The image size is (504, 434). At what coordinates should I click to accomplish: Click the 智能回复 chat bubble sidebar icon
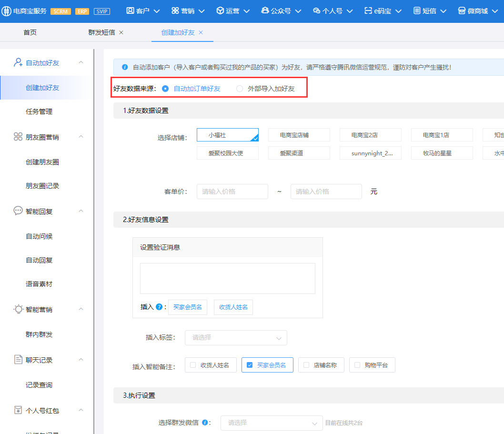[18, 211]
